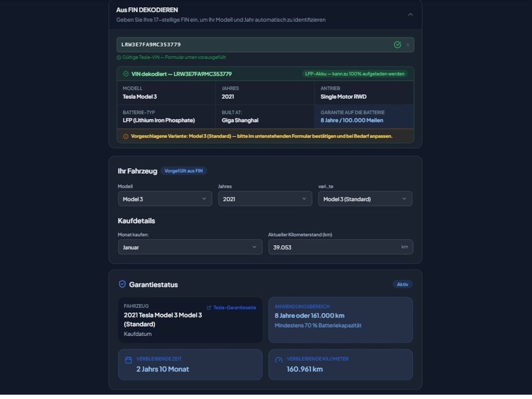532x399 pixels.
Task: Collapse the Aus FIN DEKODIEREN section chevron
Action: tap(410, 15)
